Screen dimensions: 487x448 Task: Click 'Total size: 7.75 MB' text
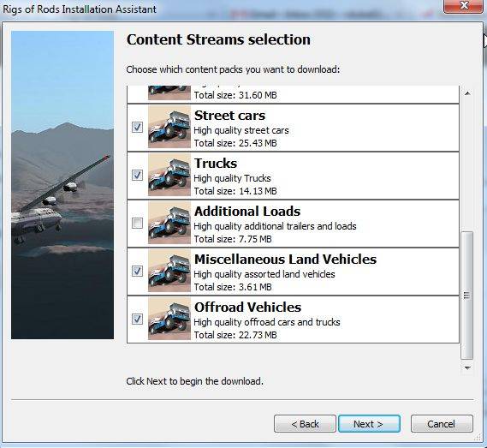(x=233, y=239)
